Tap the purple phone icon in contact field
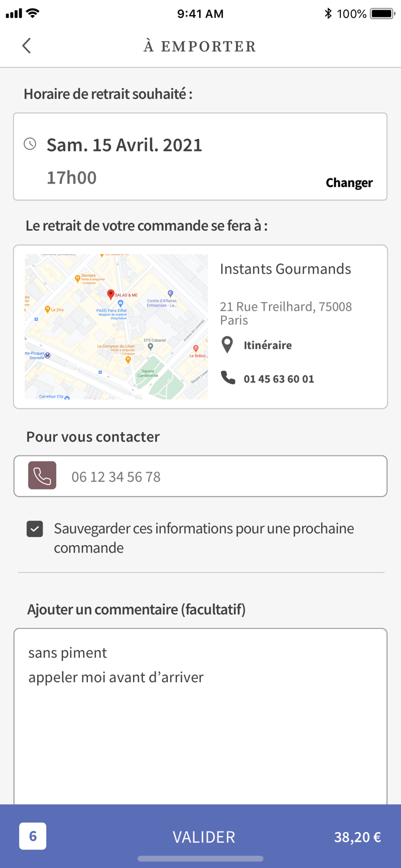This screenshot has width=401, height=868. [x=42, y=476]
